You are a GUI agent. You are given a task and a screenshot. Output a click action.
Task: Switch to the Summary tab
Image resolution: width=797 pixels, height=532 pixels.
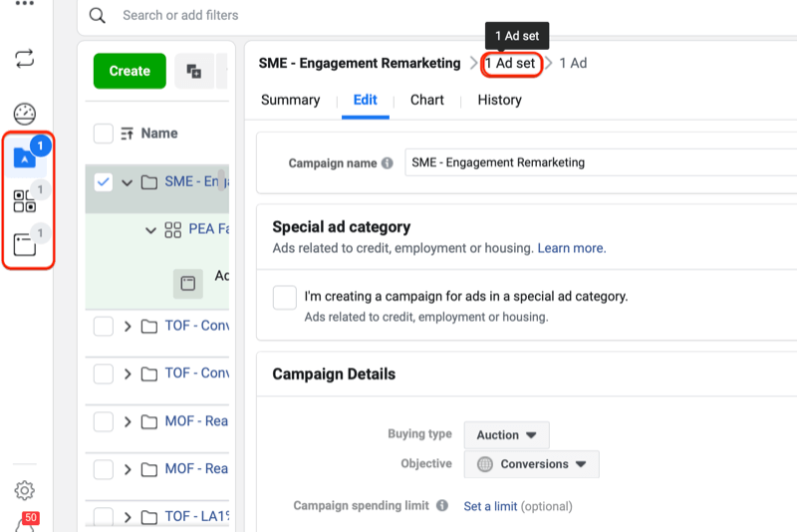[x=290, y=100]
